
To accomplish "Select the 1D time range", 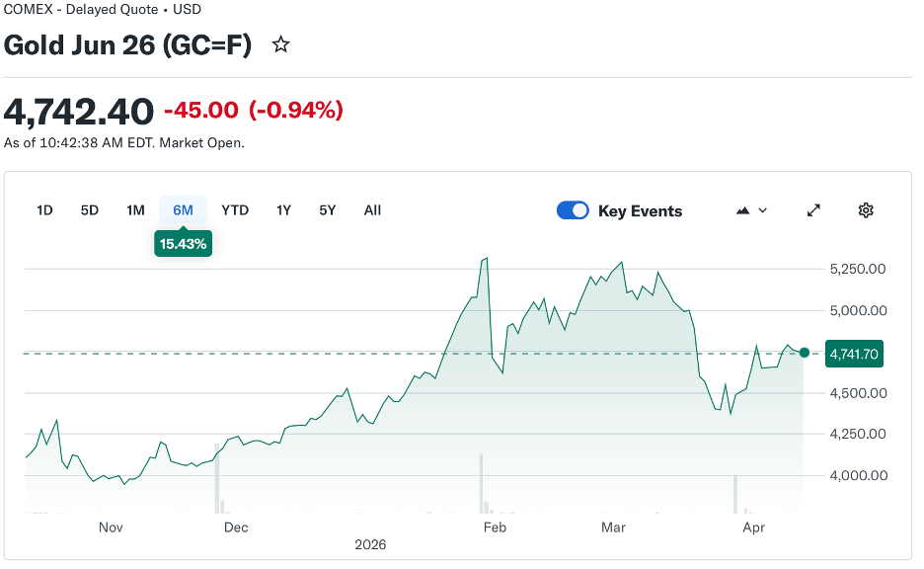I will (x=44, y=210).
